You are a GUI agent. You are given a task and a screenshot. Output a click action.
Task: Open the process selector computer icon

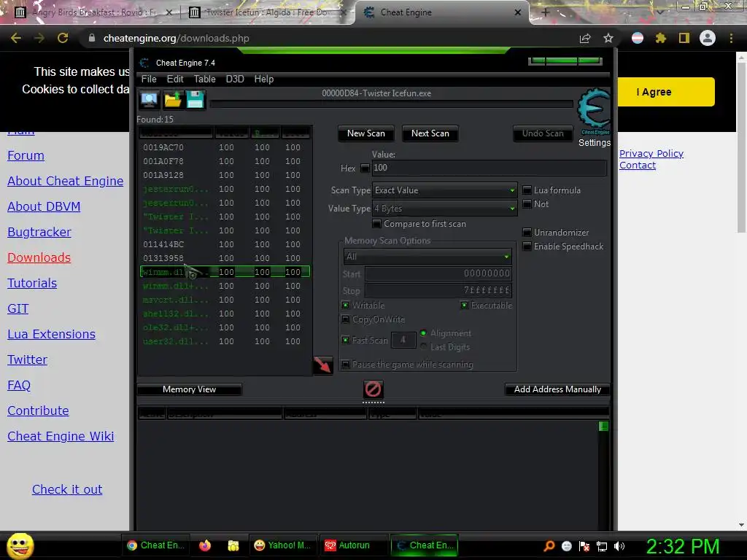coord(149,100)
